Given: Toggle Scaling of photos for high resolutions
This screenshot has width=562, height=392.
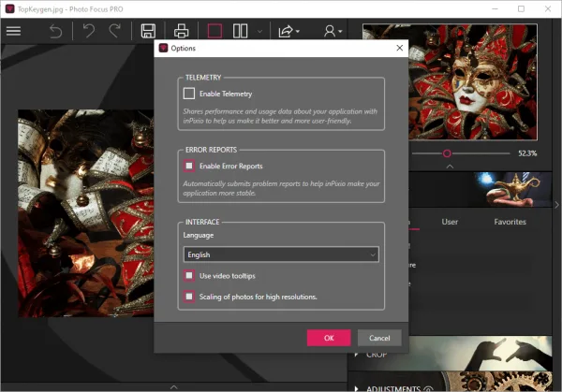Looking at the screenshot, I should (x=189, y=297).
